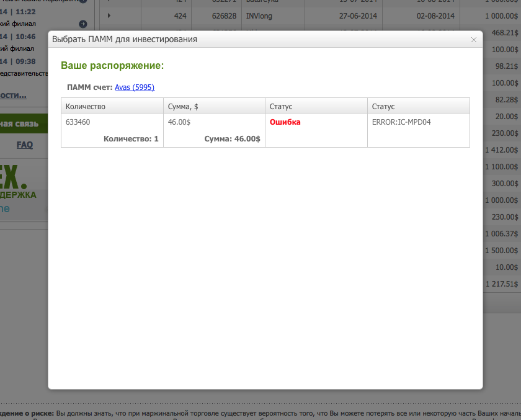Open the all-news link below the news list
Viewport: 521px width, 420px height.
13,95
